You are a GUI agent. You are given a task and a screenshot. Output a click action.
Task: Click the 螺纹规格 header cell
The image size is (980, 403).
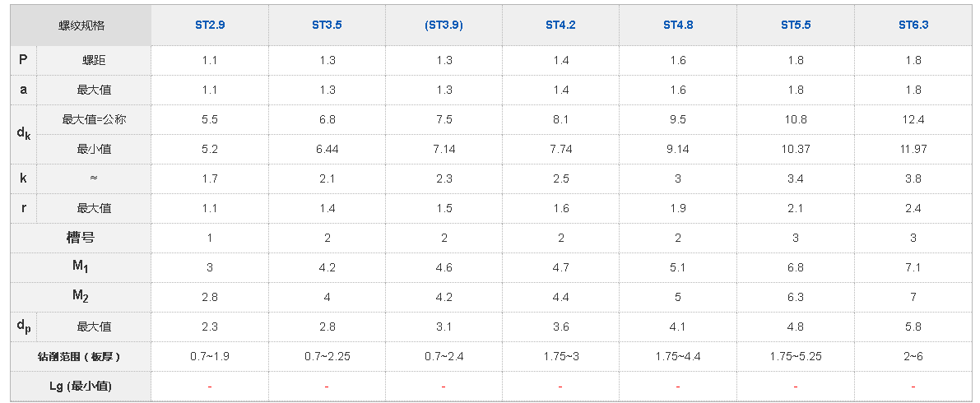[81, 25]
